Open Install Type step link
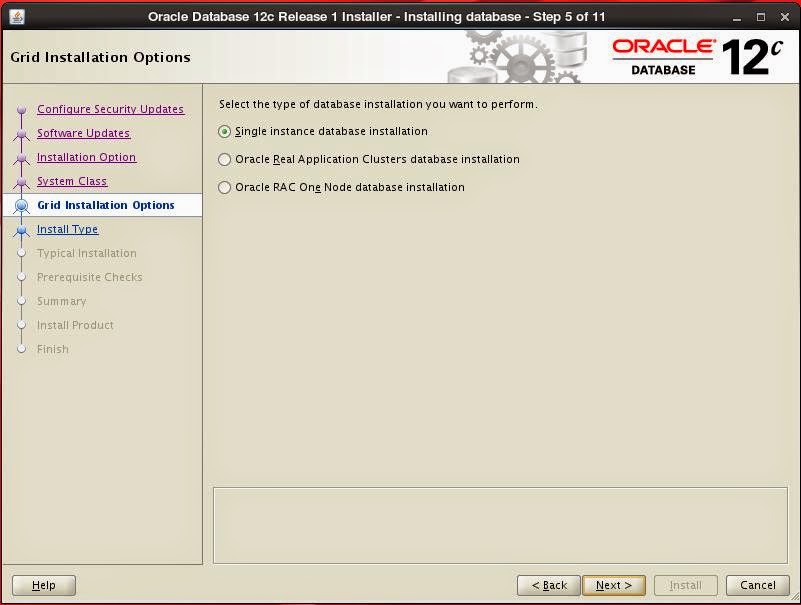Screen dimensions: 801x605 (67, 229)
